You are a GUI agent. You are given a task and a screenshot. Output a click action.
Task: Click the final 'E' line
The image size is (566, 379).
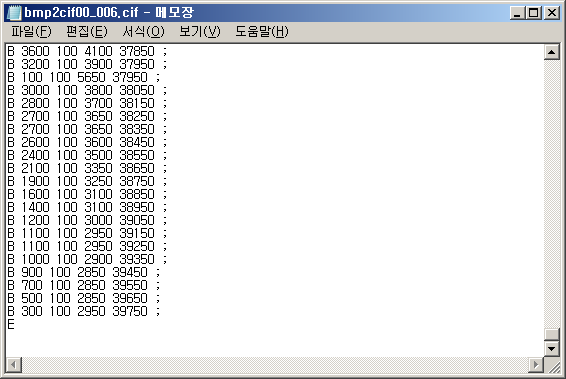[x=11, y=324]
